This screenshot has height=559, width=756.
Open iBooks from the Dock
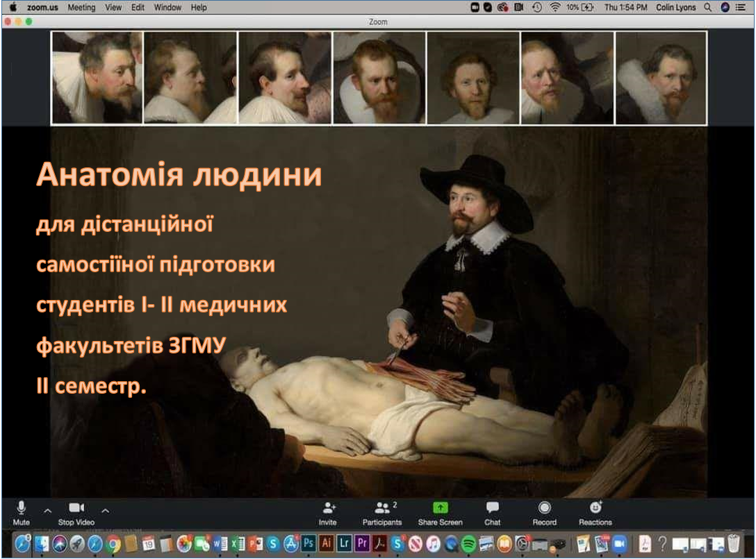coord(504,544)
